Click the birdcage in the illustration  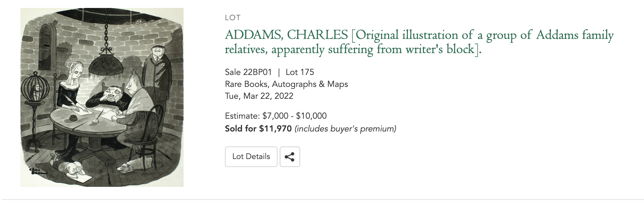tap(35, 87)
